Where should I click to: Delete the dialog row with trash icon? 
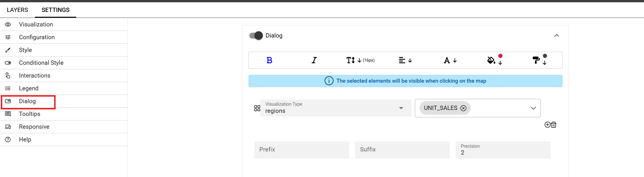click(554, 125)
